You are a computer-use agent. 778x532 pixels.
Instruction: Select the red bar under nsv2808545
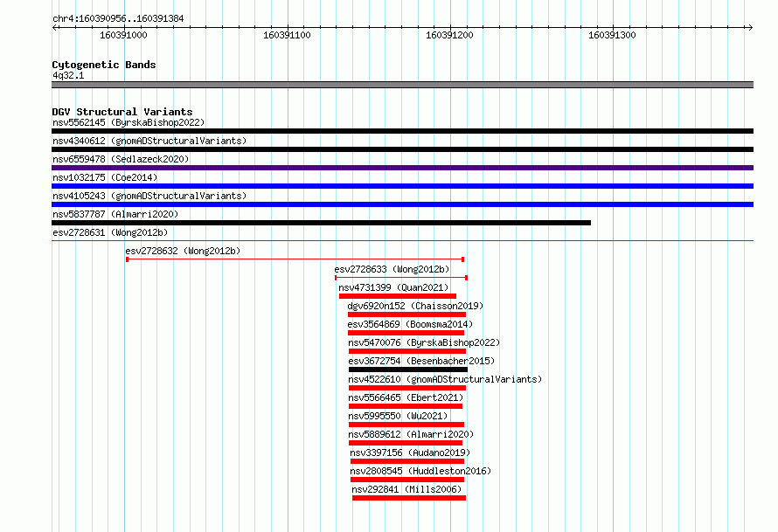[407, 480]
